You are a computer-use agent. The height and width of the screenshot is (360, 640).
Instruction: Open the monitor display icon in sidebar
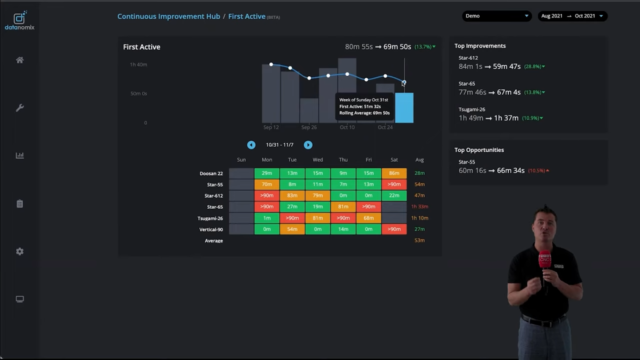20,299
